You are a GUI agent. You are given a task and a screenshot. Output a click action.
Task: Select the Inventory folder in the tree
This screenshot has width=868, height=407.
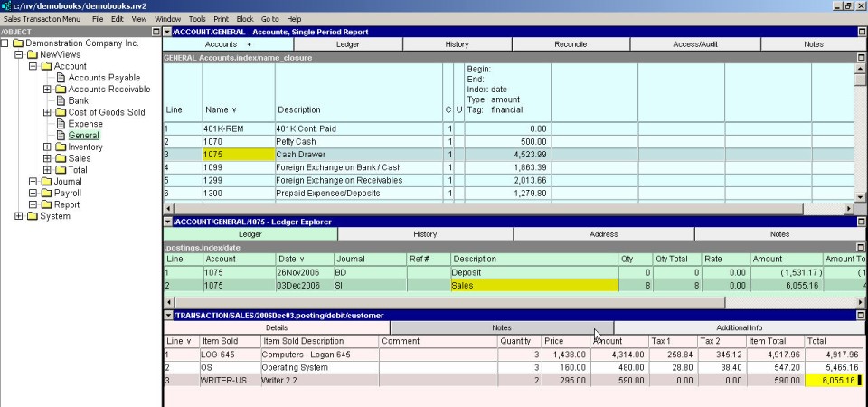[85, 147]
